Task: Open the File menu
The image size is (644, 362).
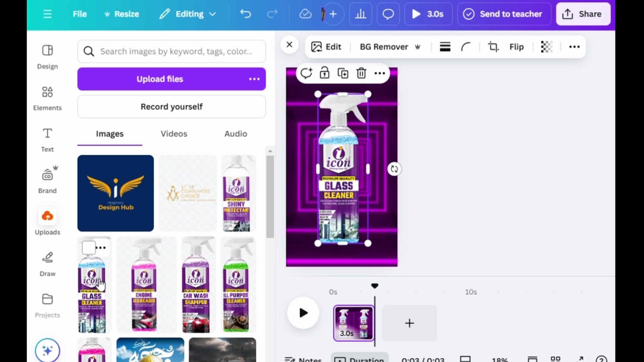Action: (x=79, y=14)
